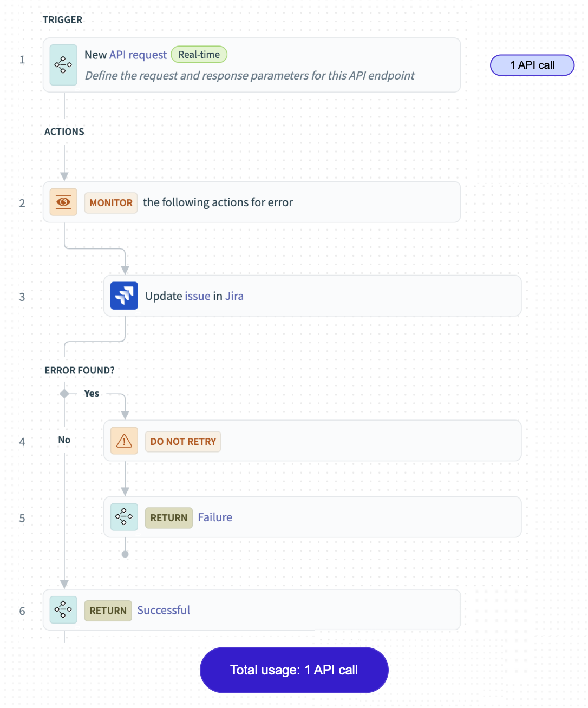Click the 1 API call usage pill

[x=532, y=65]
